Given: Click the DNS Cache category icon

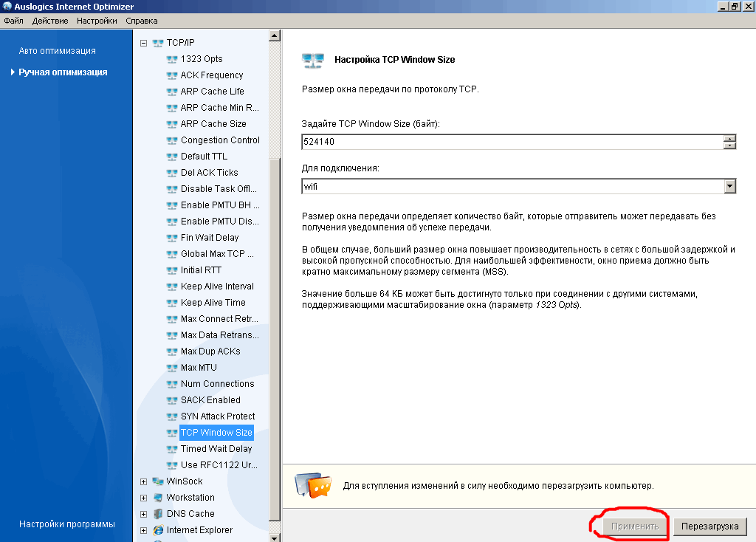Looking at the screenshot, I should coord(158,514).
